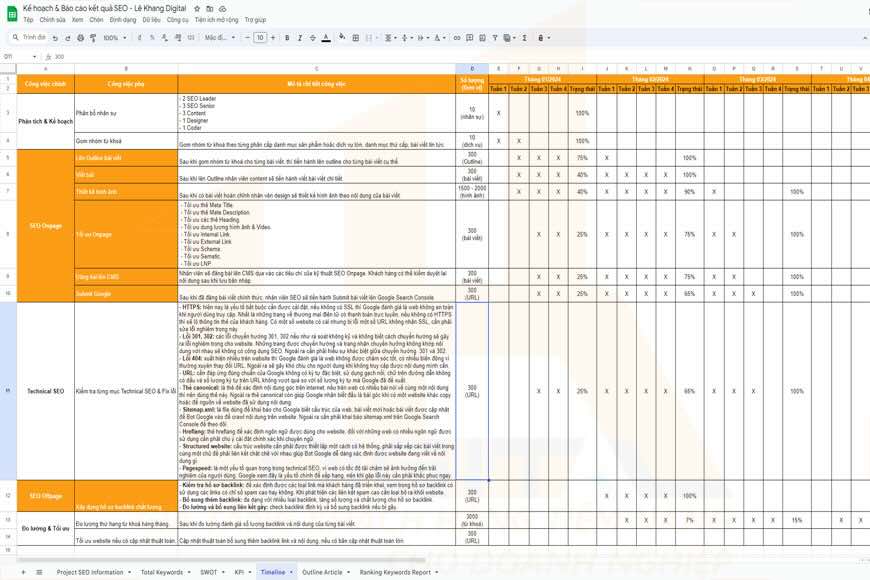Viewport: 870px width, 580px height.
Task: Open the Google Sheets home logo
Action: [12, 13]
